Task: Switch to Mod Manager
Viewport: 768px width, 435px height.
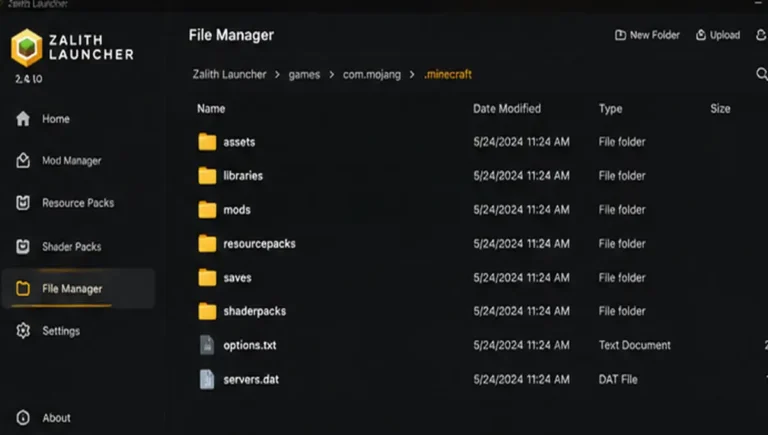Action: coord(72,161)
